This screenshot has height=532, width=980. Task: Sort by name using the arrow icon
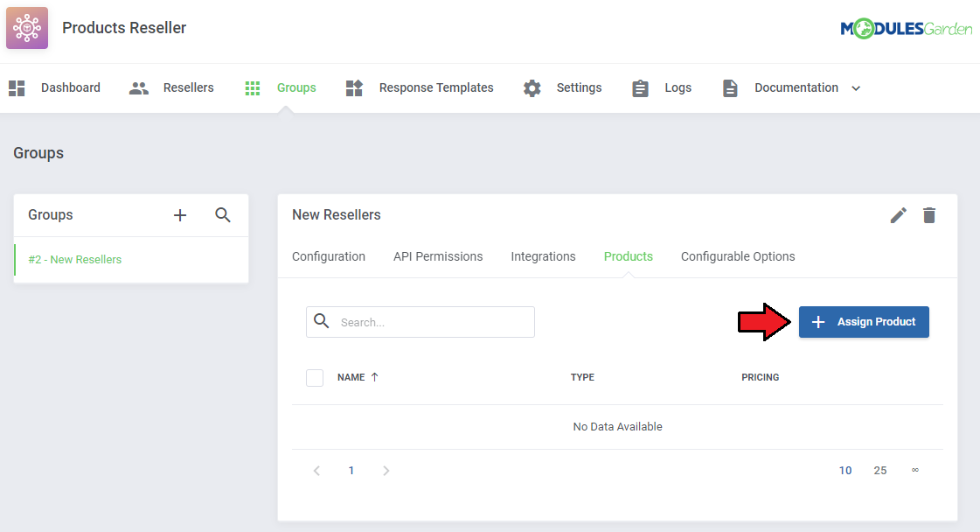click(x=374, y=377)
